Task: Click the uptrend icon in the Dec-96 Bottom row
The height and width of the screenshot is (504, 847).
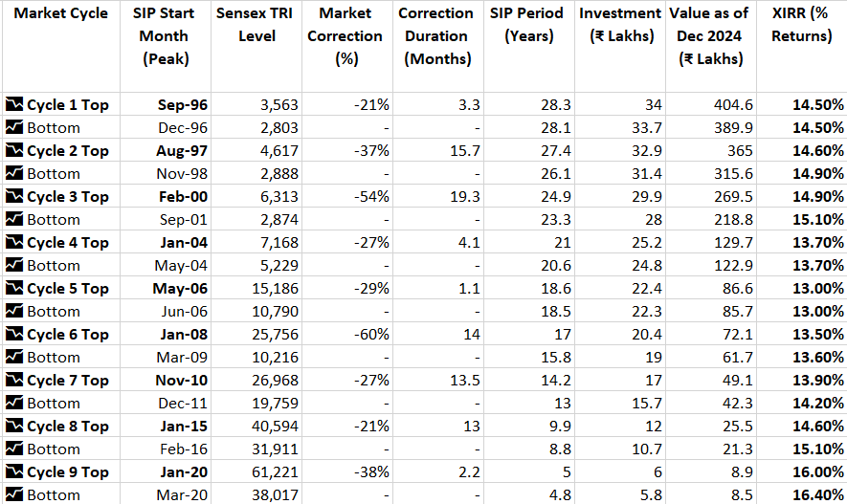Action: tap(14, 127)
